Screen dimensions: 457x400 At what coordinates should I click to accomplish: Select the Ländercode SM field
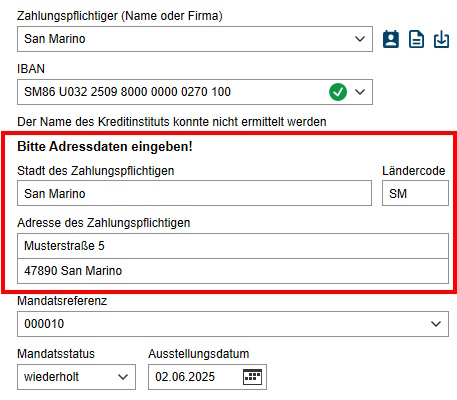coord(415,193)
